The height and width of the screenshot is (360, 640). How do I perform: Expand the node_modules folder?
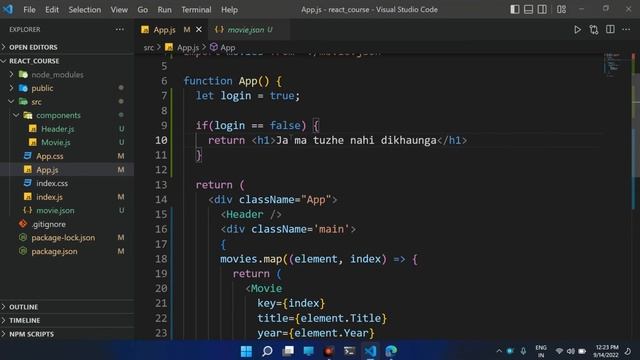[57, 75]
